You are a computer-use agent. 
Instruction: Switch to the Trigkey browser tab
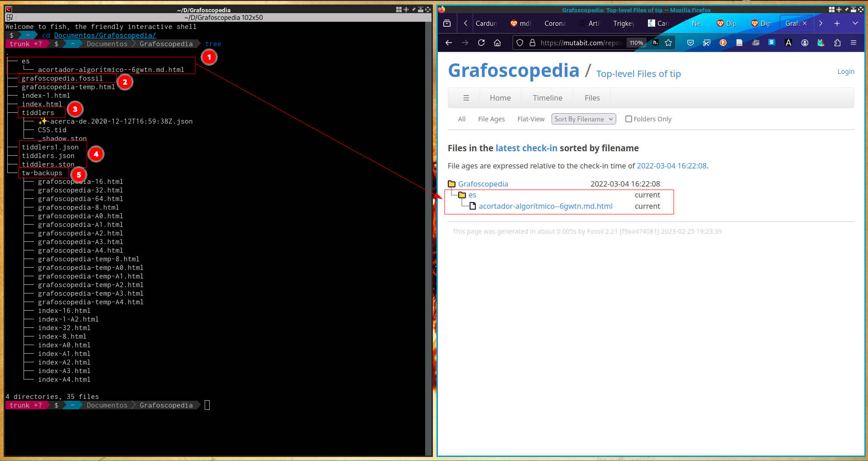[x=624, y=24]
